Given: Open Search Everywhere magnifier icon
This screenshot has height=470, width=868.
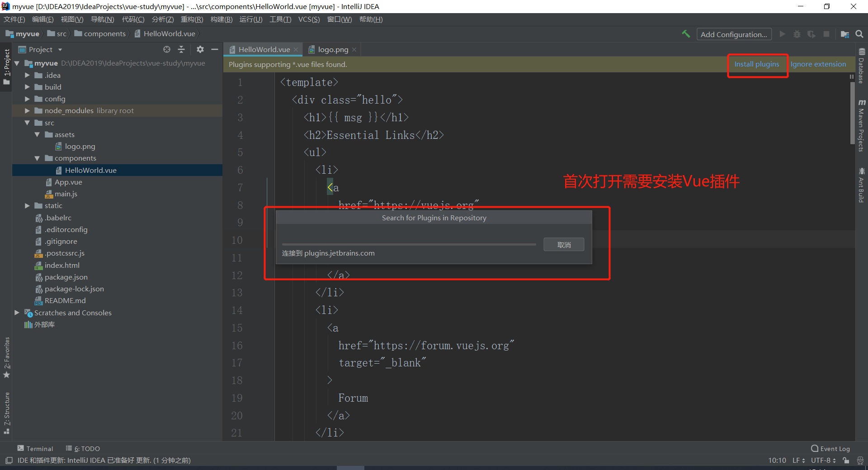Looking at the screenshot, I should [859, 34].
